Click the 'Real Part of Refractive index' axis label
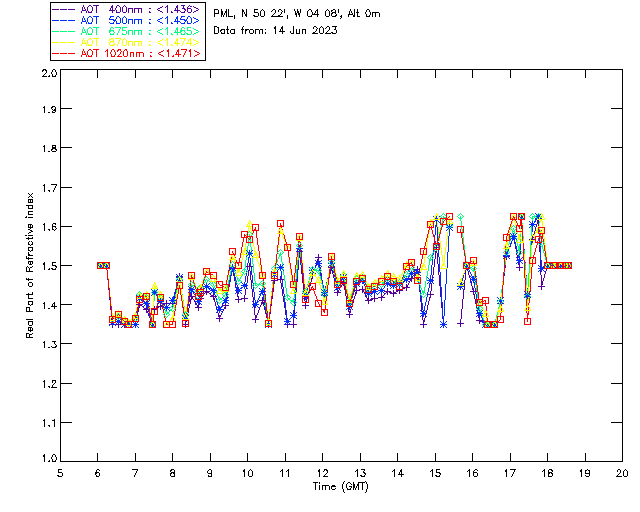 (x=29, y=265)
